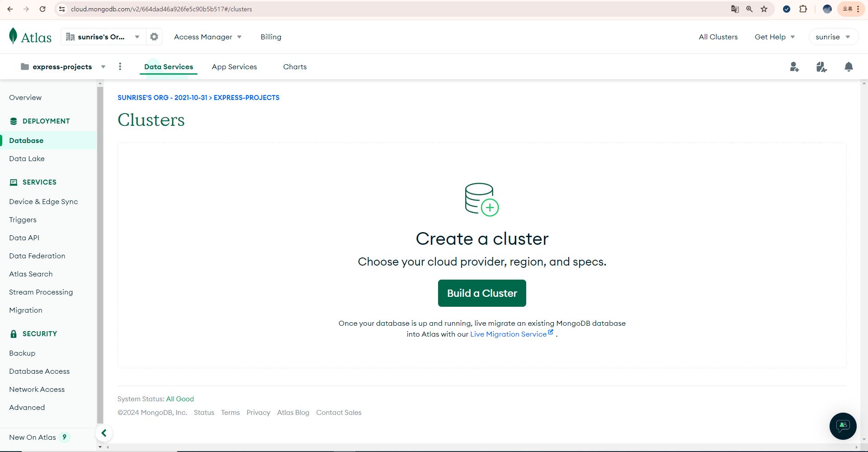The width and height of the screenshot is (868, 452).
Task: Open the Contact Sales footer link
Action: (x=339, y=412)
